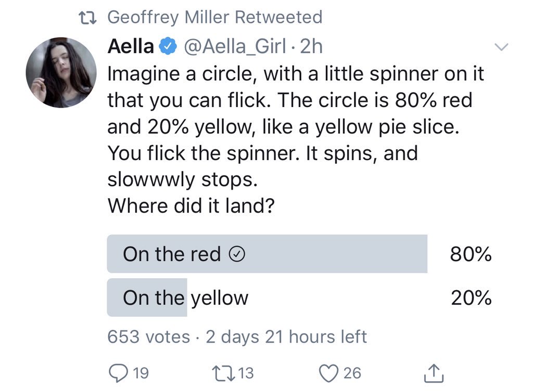Click the 20% result for yellow

pos(471,298)
